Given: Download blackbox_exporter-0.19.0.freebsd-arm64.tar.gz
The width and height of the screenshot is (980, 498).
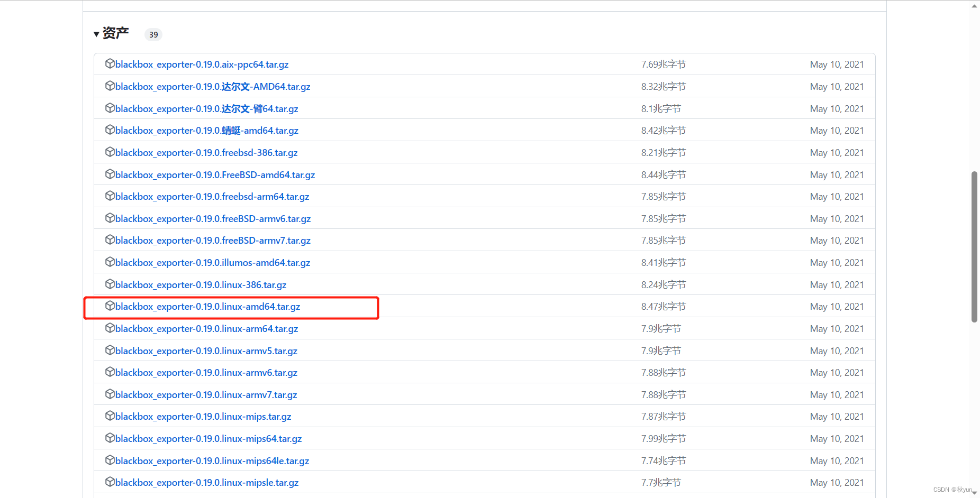Looking at the screenshot, I should pos(212,197).
